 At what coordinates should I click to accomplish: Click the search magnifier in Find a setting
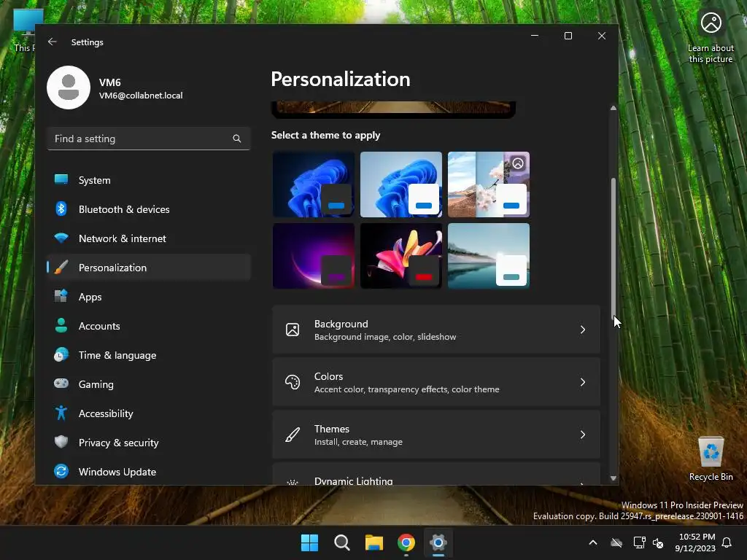click(x=237, y=139)
